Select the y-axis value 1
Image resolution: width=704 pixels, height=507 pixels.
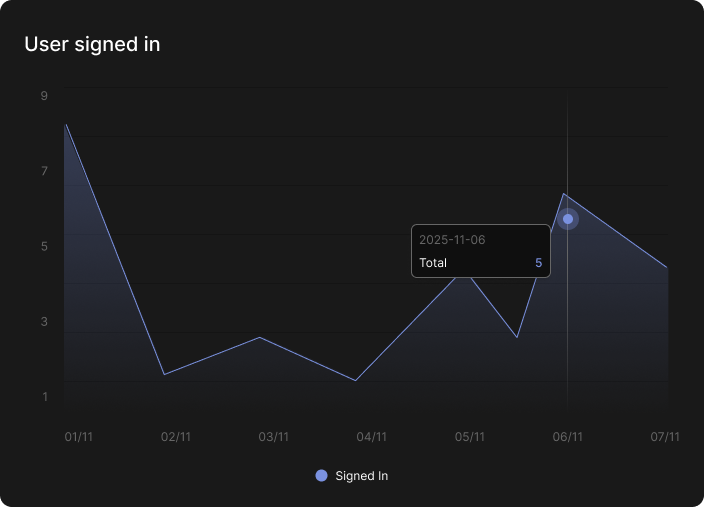(x=44, y=397)
